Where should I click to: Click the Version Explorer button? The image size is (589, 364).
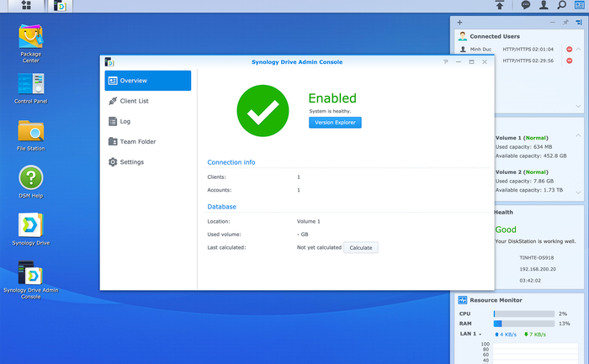pyautogui.click(x=335, y=123)
